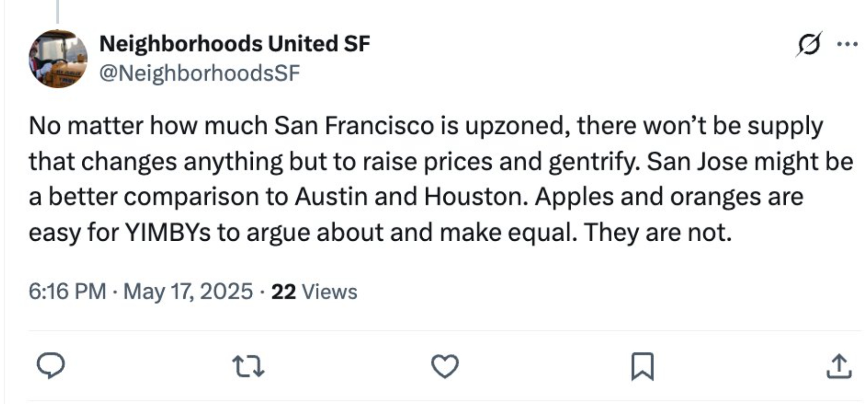Open the @NeighborhoodsSF handle link
The height and width of the screenshot is (404, 868).
[199, 74]
